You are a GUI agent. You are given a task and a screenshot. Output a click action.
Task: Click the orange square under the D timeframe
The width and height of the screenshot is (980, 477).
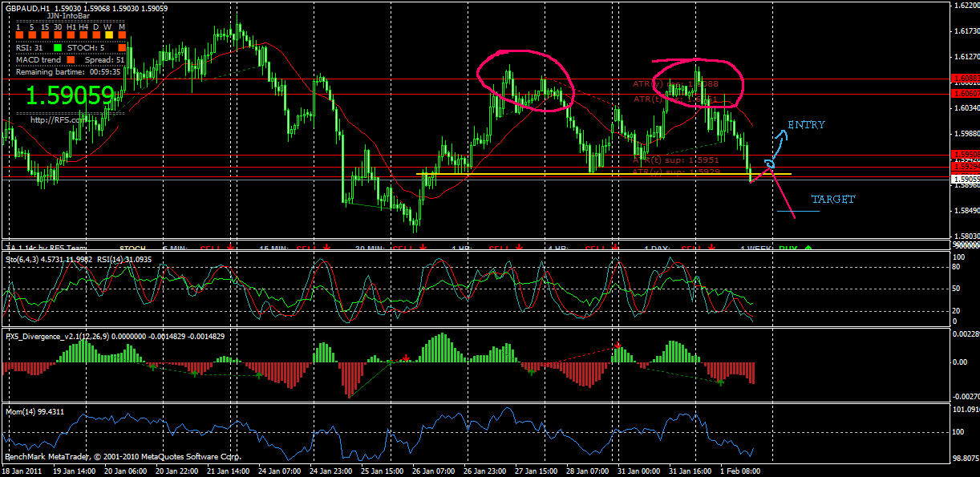click(x=96, y=36)
